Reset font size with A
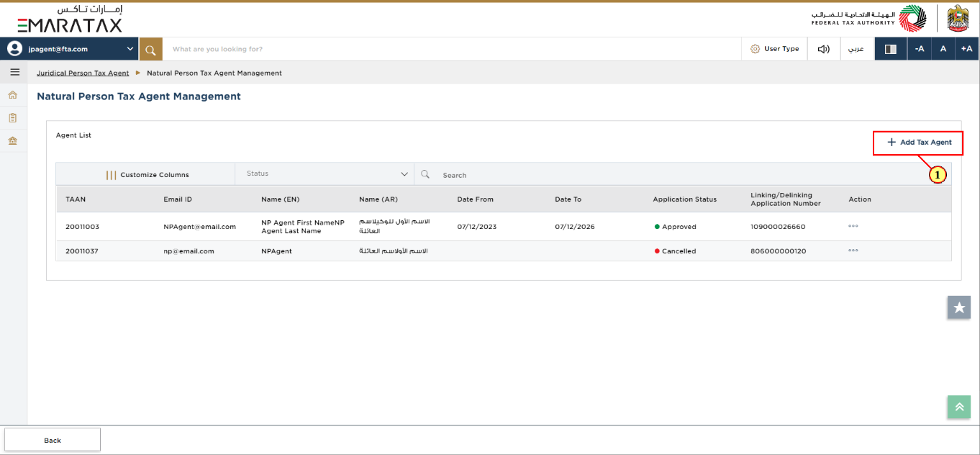Viewport: 980px width, 455px height. click(x=943, y=49)
